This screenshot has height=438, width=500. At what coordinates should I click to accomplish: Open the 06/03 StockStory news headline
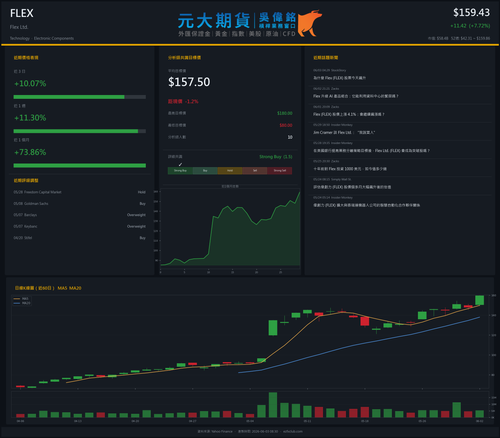[339, 78]
